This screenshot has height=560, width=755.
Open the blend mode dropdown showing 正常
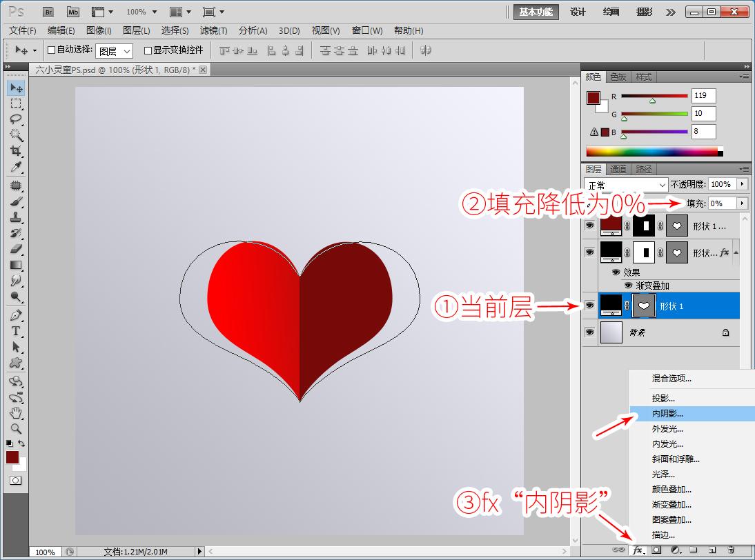626,185
